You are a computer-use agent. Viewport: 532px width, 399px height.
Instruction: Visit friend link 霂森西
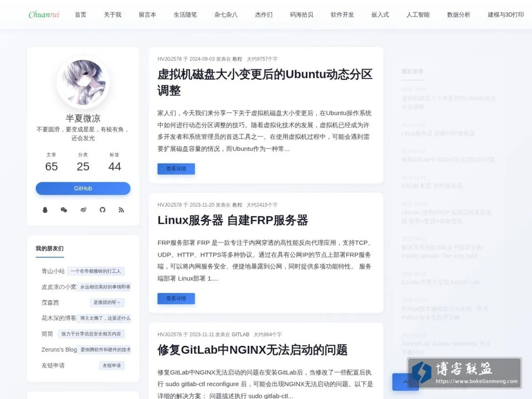50,303
